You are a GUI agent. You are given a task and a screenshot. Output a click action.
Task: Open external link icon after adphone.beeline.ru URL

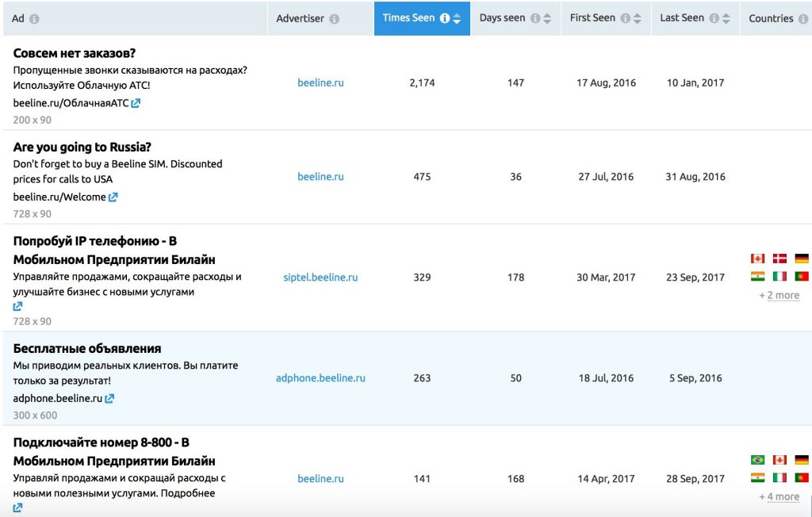109,398
